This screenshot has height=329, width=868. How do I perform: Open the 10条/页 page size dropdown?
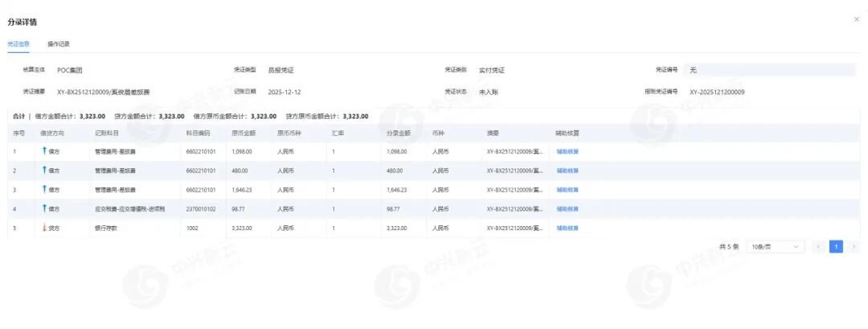coord(775,247)
